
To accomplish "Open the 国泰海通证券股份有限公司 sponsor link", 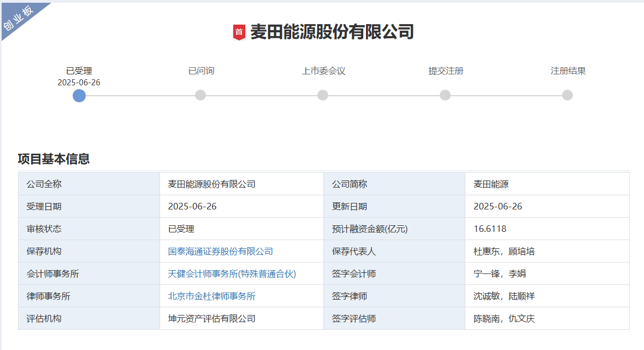I will [x=221, y=252].
